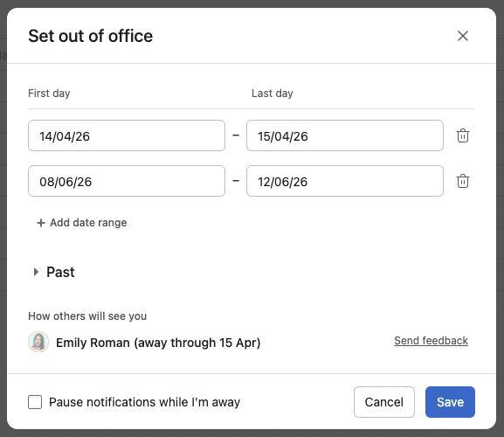Edit last day field showing 12/06/26
Image resolution: width=504 pixels, height=437 pixels.
tap(345, 181)
